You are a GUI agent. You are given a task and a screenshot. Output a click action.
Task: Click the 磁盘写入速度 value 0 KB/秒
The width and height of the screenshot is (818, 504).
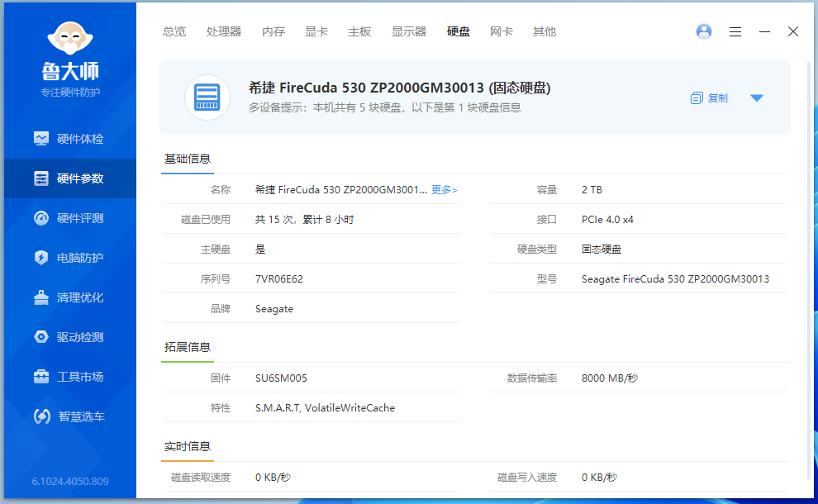point(599,478)
